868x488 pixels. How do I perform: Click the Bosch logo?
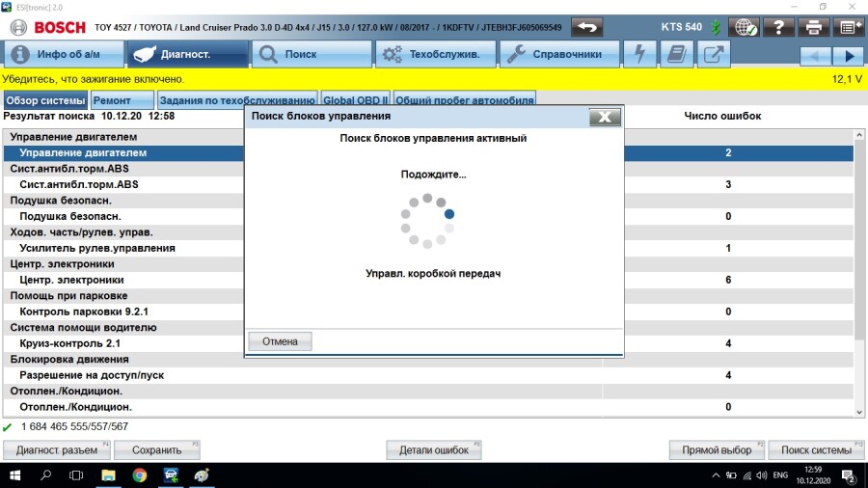(49, 27)
